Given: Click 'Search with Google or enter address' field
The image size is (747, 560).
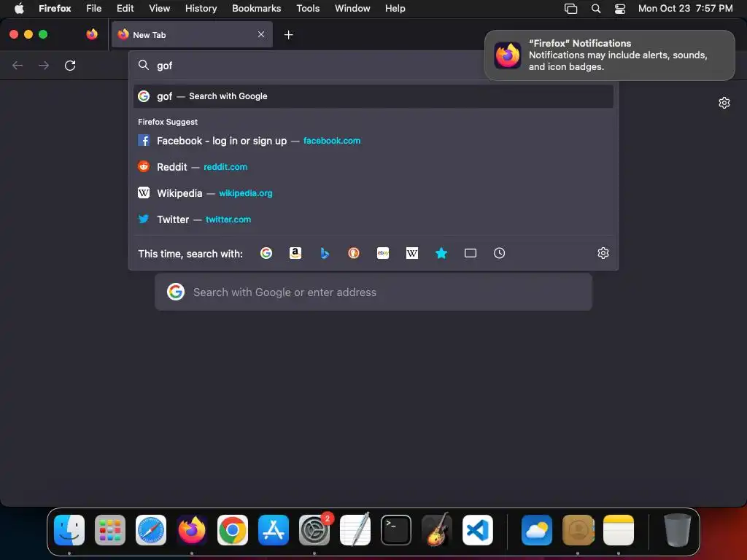Looking at the screenshot, I should point(373,292).
